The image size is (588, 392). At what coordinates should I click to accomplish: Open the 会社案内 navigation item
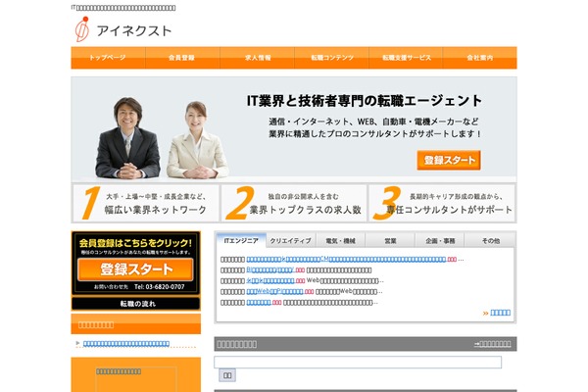479,58
